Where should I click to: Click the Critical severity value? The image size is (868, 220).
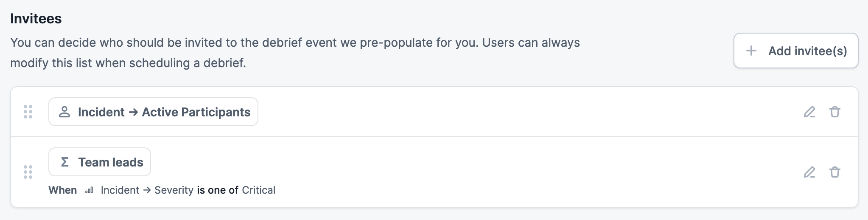point(258,190)
